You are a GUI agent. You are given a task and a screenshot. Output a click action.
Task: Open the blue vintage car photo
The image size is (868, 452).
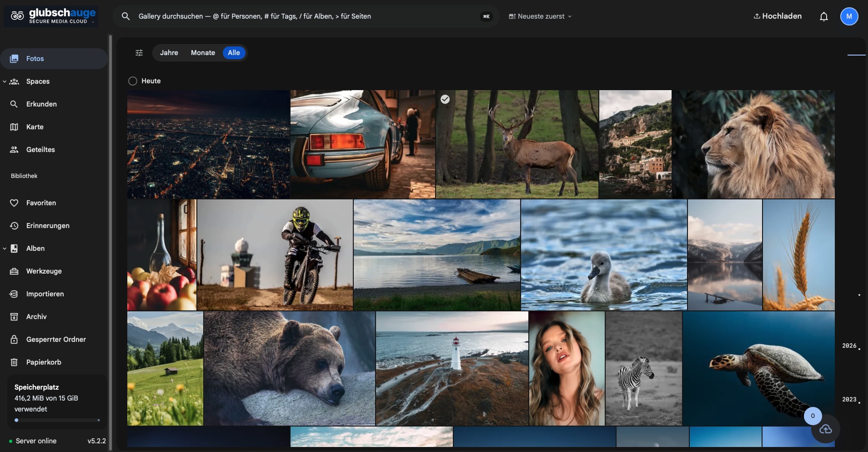pos(363,144)
